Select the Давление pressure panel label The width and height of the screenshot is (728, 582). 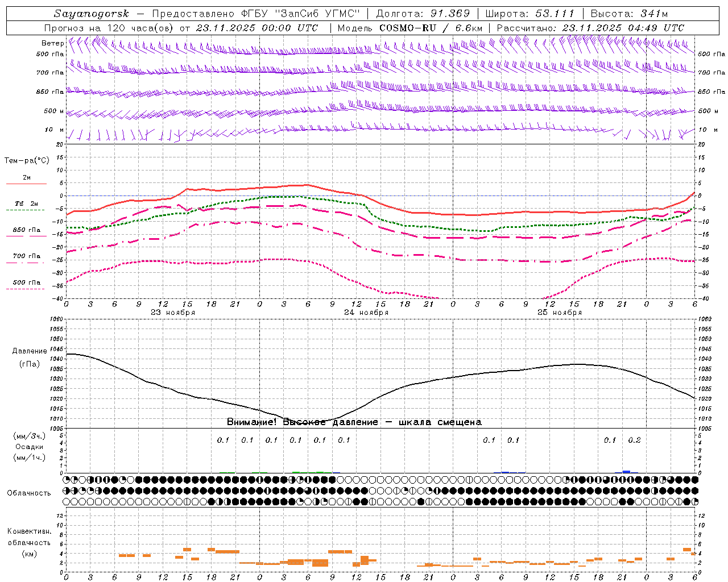(30, 351)
